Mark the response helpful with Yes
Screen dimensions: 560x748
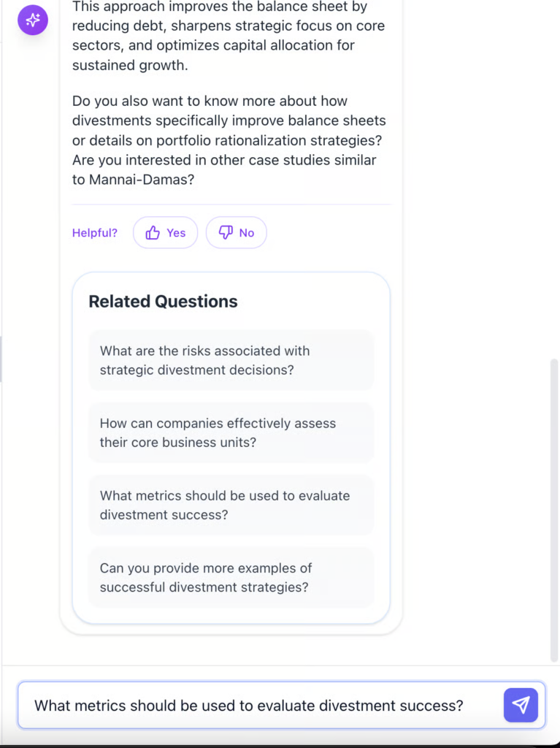click(165, 233)
